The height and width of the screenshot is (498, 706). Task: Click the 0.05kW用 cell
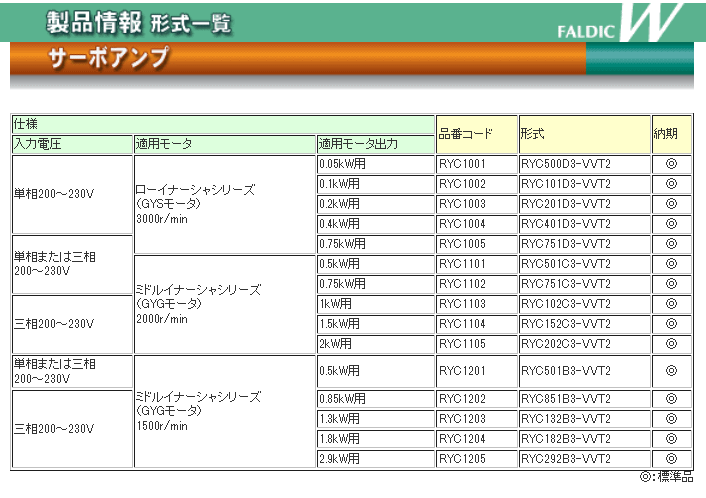point(376,164)
